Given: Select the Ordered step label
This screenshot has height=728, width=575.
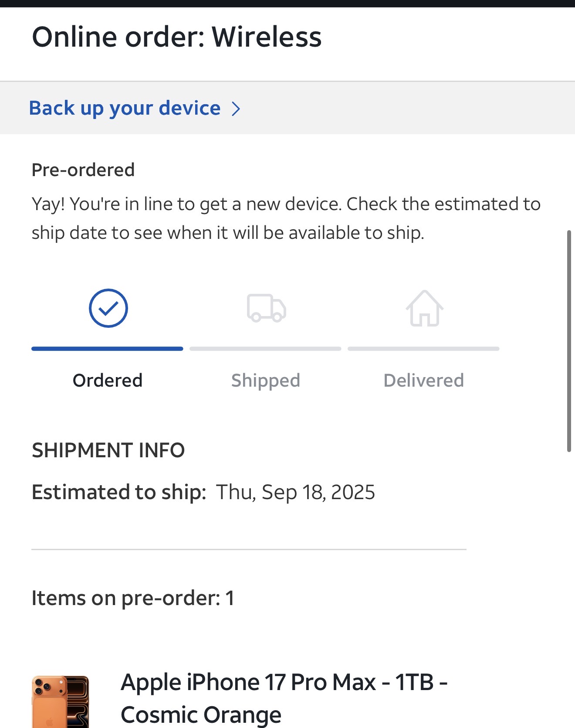Looking at the screenshot, I should click(108, 381).
